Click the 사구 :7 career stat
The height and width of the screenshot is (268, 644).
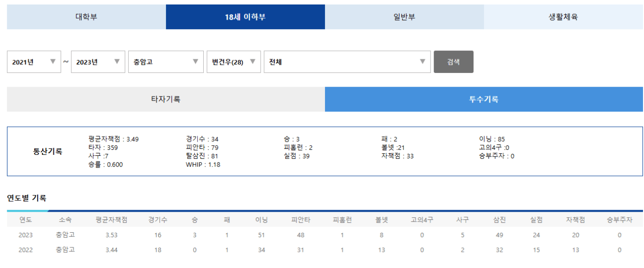click(x=98, y=156)
